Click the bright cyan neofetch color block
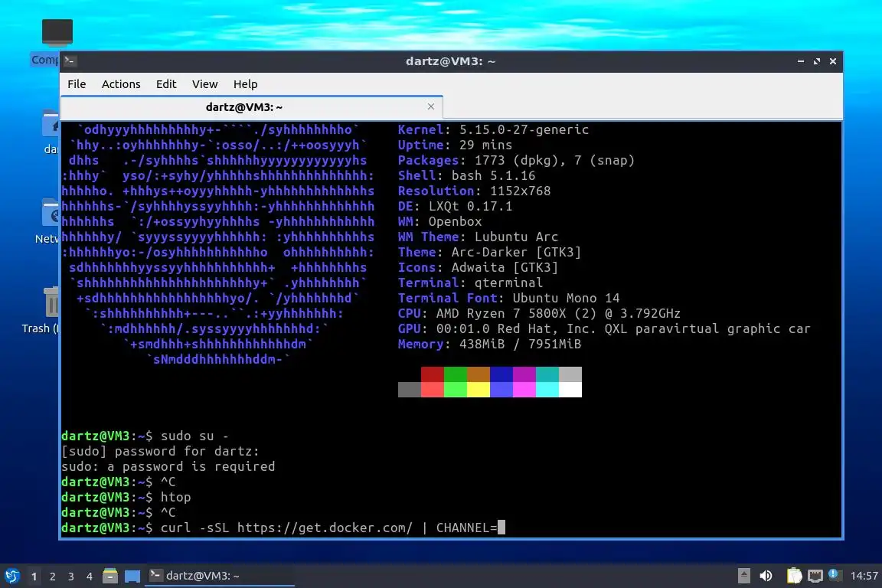Viewport: 882px width, 588px height. pos(547,390)
